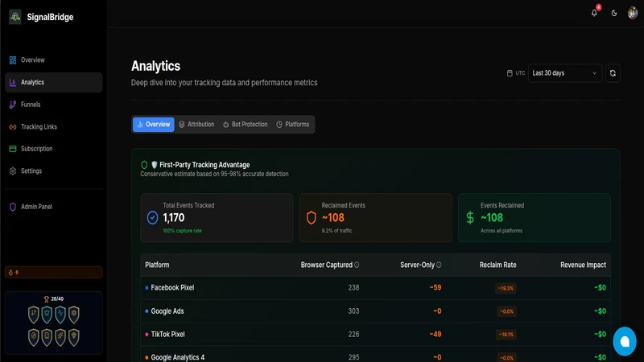Go to Overview in sidebar
The width and height of the screenshot is (644, 362).
(x=53, y=60)
